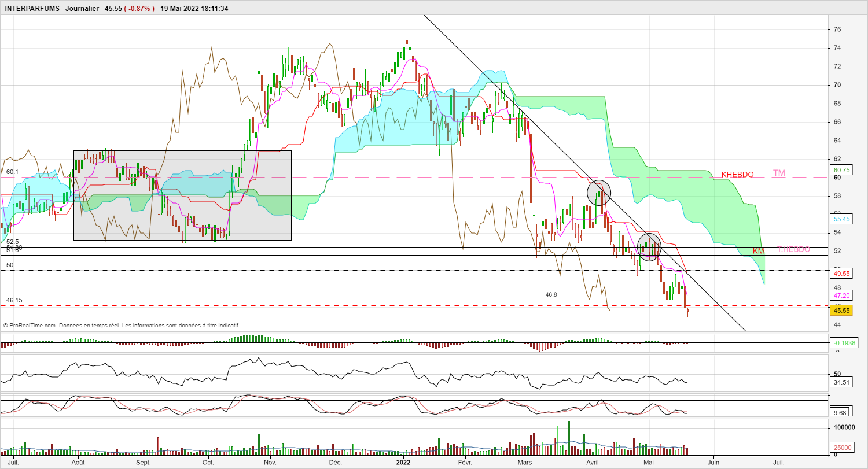Screen dimensions: 868x469
Task: Open the ProRealTime.com copyright link
Action: [x=33, y=325]
